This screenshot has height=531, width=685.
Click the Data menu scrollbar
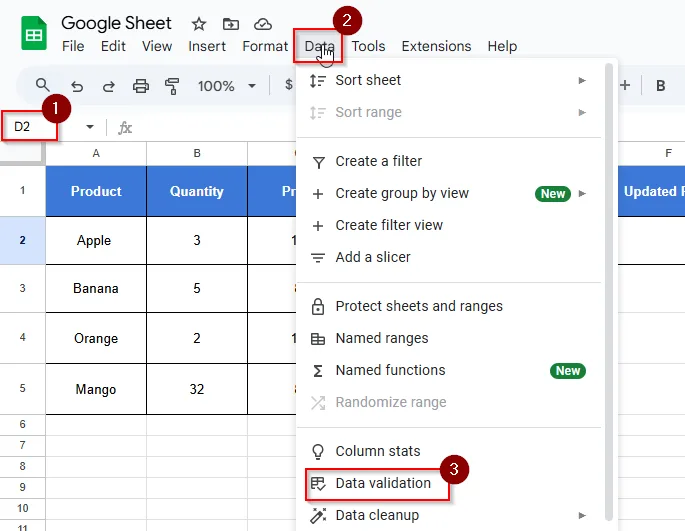[609, 292]
